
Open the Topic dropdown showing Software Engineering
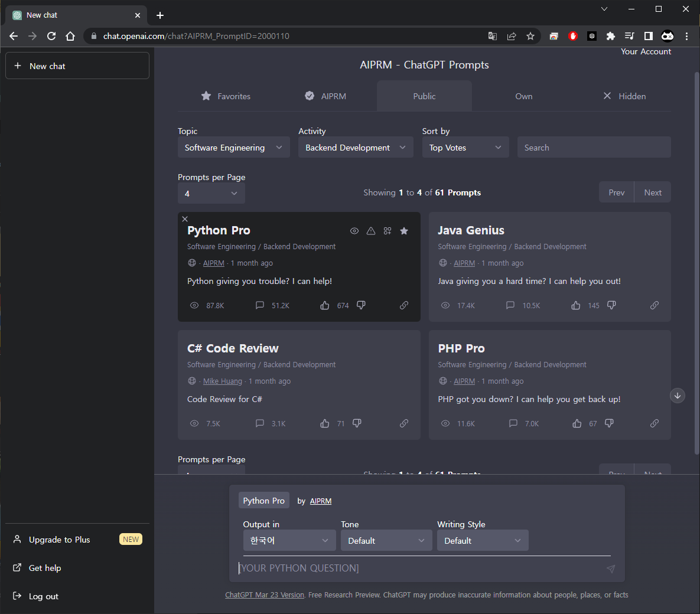click(x=233, y=147)
